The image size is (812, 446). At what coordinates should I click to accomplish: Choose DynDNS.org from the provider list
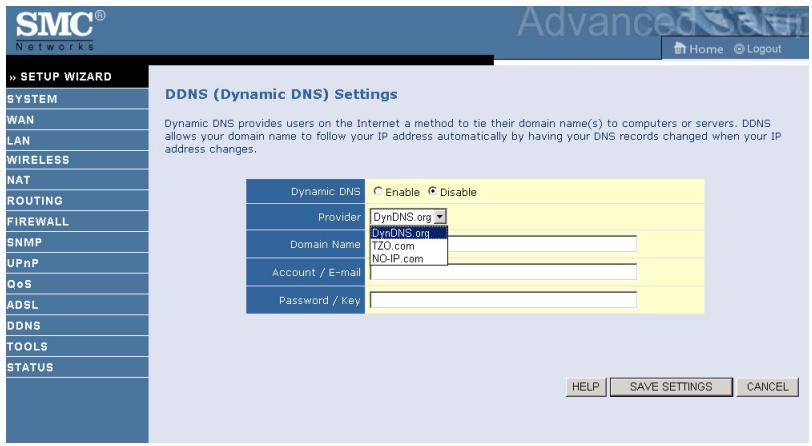coord(409,233)
